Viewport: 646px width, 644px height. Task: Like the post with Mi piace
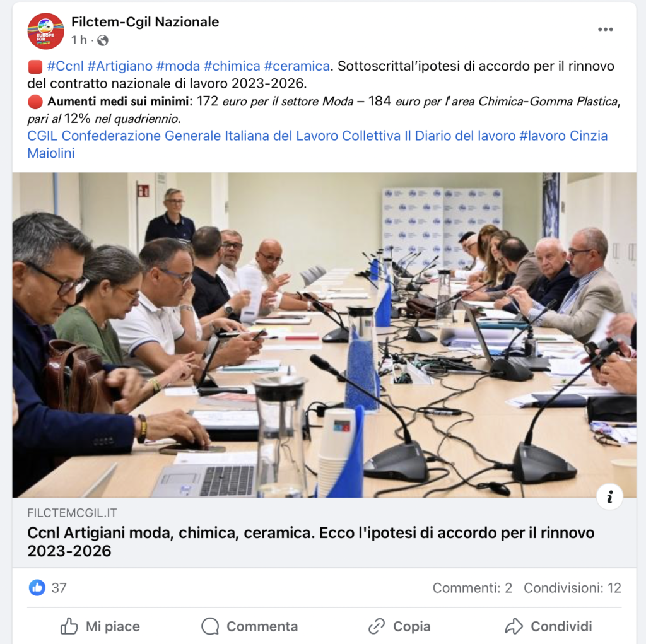100,626
